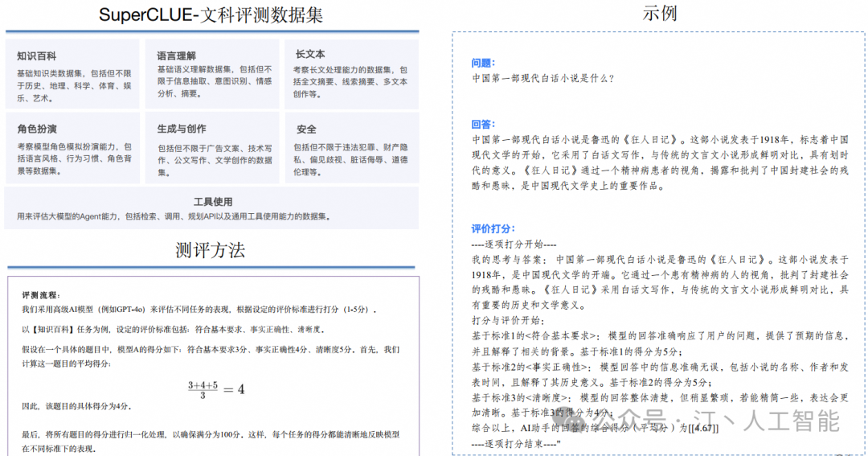This screenshot has width=868, height=456.
Task: Click the 回答: label
Action: [x=483, y=124]
